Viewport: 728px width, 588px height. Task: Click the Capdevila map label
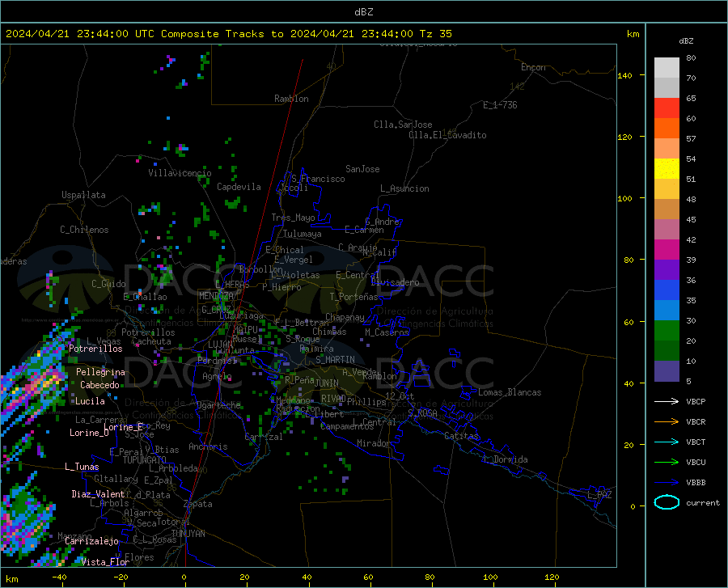(x=239, y=187)
